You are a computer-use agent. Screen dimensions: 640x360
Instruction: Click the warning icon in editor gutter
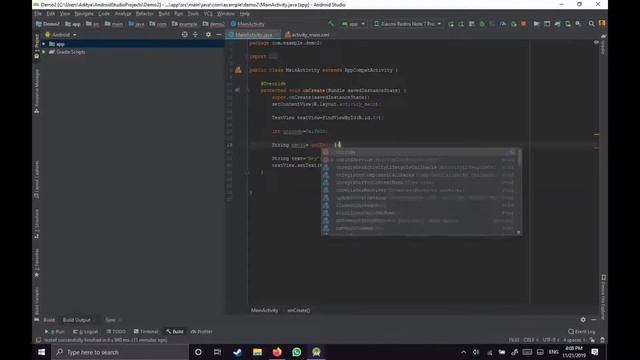(x=238, y=70)
